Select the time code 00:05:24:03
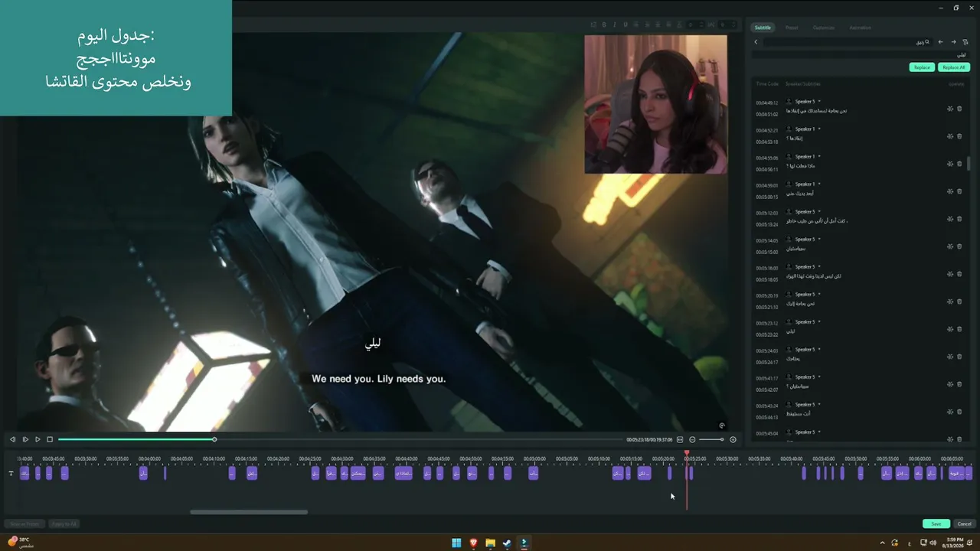Image resolution: width=980 pixels, height=551 pixels. (767, 350)
